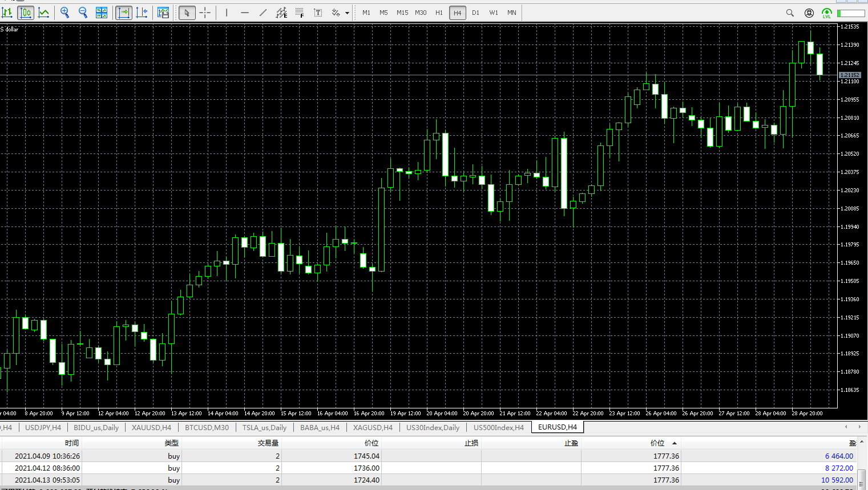Open the US30Index,Daily chart tab
The width and height of the screenshot is (868, 490).
[433, 427]
